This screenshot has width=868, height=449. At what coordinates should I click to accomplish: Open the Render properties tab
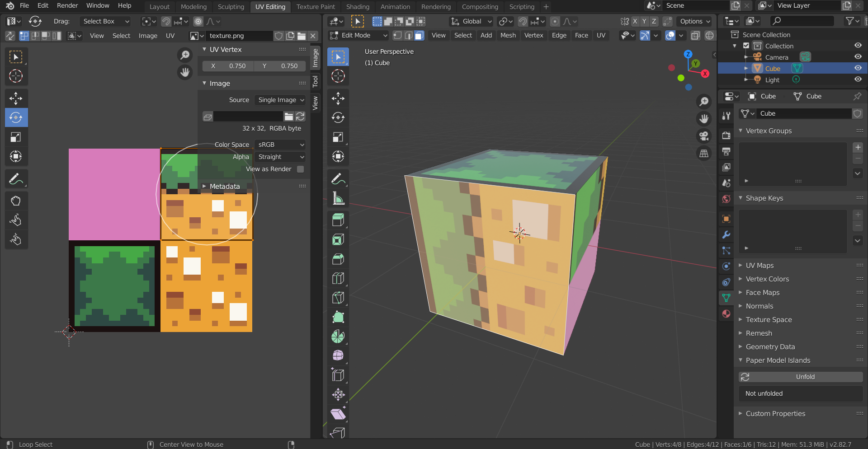[726, 136]
